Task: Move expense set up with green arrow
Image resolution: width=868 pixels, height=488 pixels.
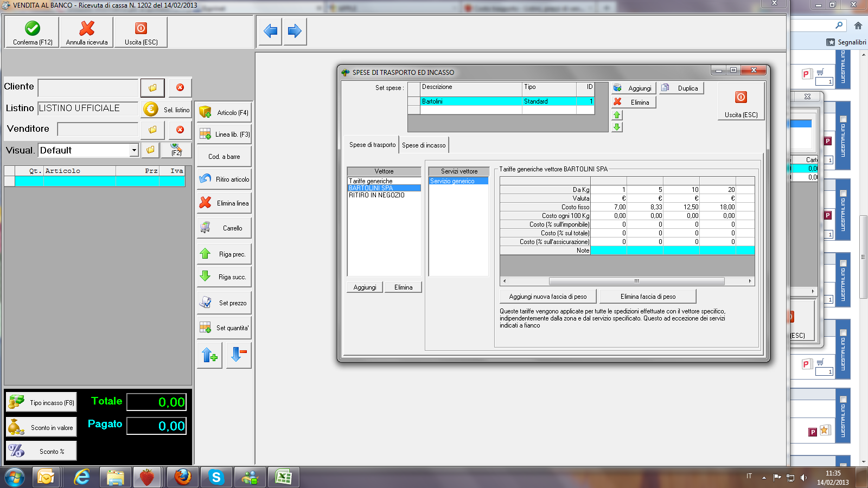Action: (x=617, y=115)
